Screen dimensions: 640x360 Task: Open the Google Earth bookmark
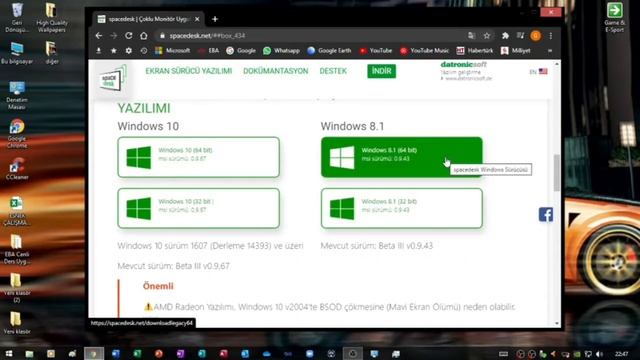[329, 51]
